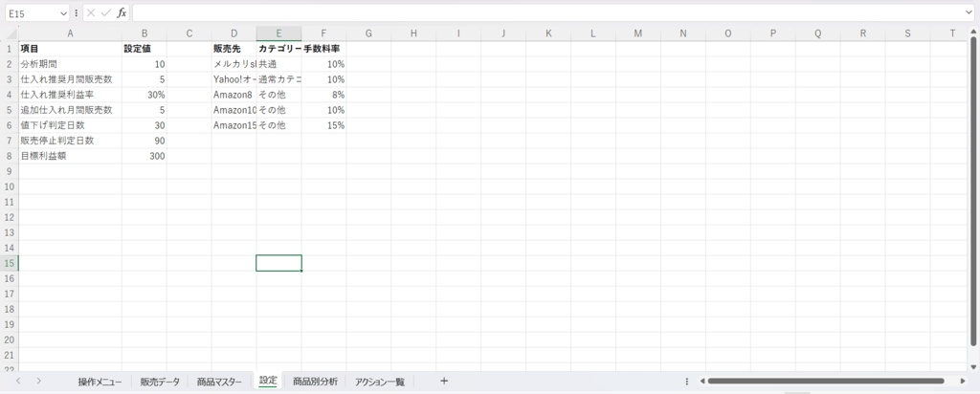The image size is (980, 394).
Task: Click cell containing 項目
Action: [70, 49]
